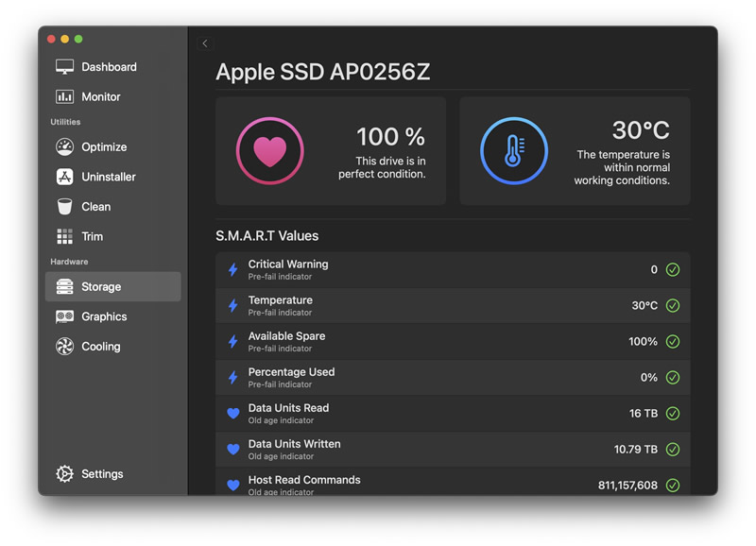The image size is (756, 546).
Task: Open Settings from the sidebar
Action: point(112,474)
